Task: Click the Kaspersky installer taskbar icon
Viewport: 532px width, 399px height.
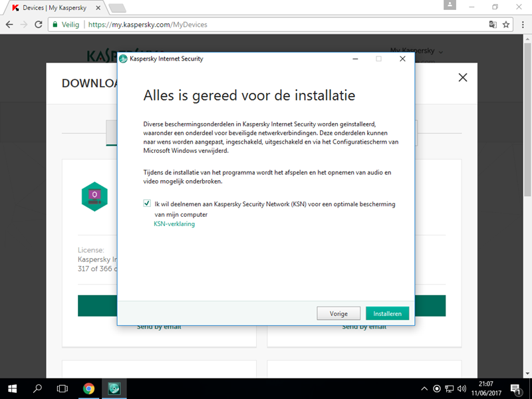Action: (114, 388)
